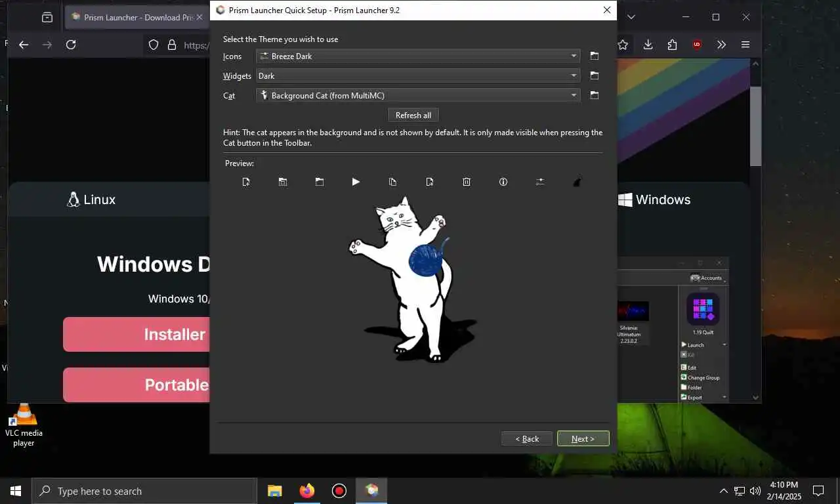Screen dimensions: 840x504
Task: Open Firefox from the taskbar
Action: 306,491
